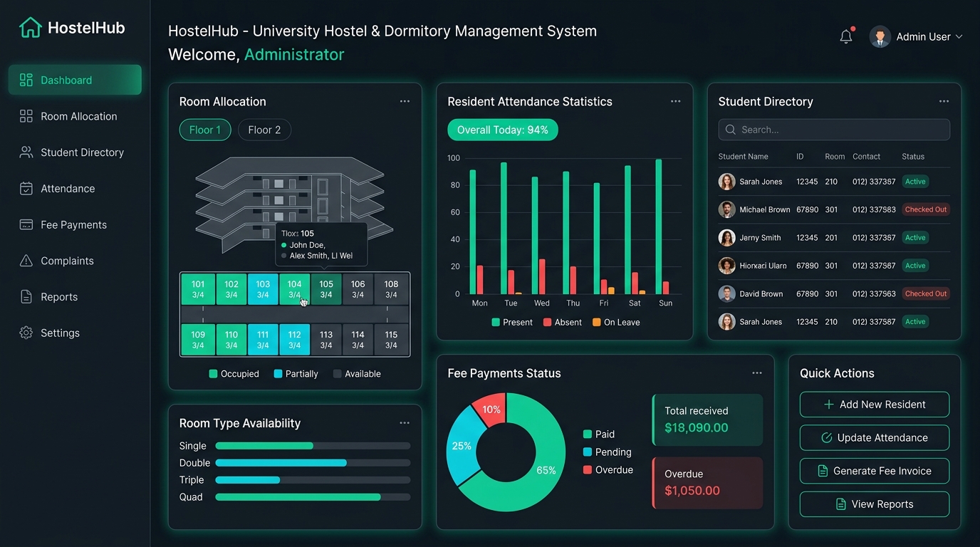Viewport: 980px width, 547px height.
Task: Click the Paid legend color swatch
Action: [x=588, y=434]
